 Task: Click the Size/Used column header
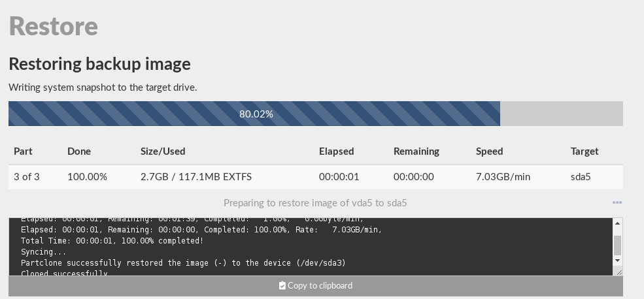pyautogui.click(x=163, y=151)
